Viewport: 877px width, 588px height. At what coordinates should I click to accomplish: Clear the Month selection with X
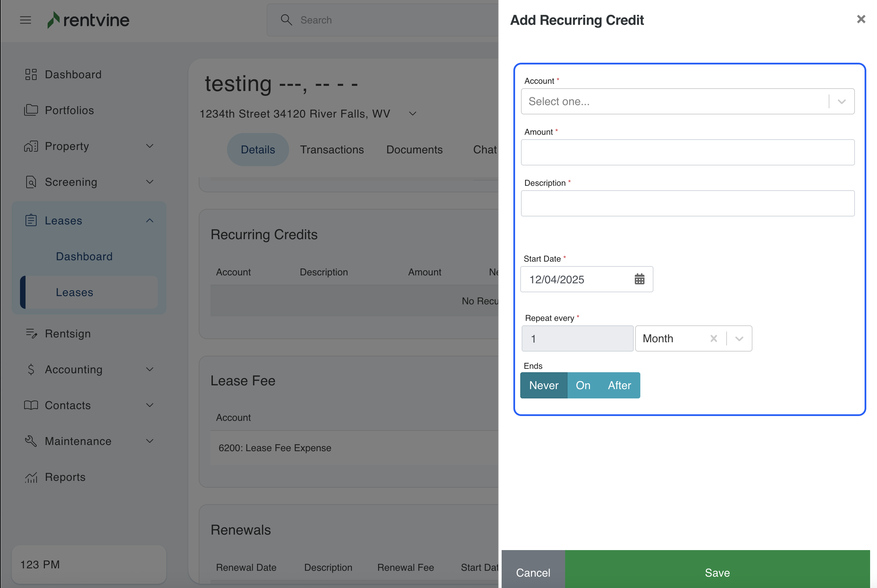[x=713, y=338]
